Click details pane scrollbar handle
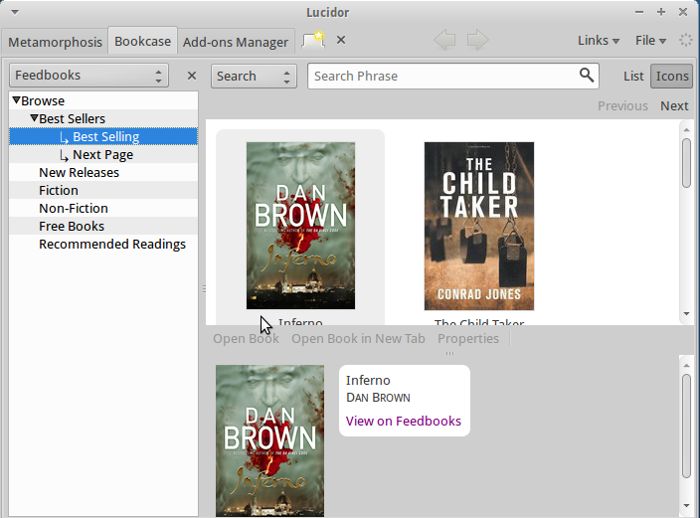Image resolution: width=700 pixels, height=518 pixels. click(686, 426)
